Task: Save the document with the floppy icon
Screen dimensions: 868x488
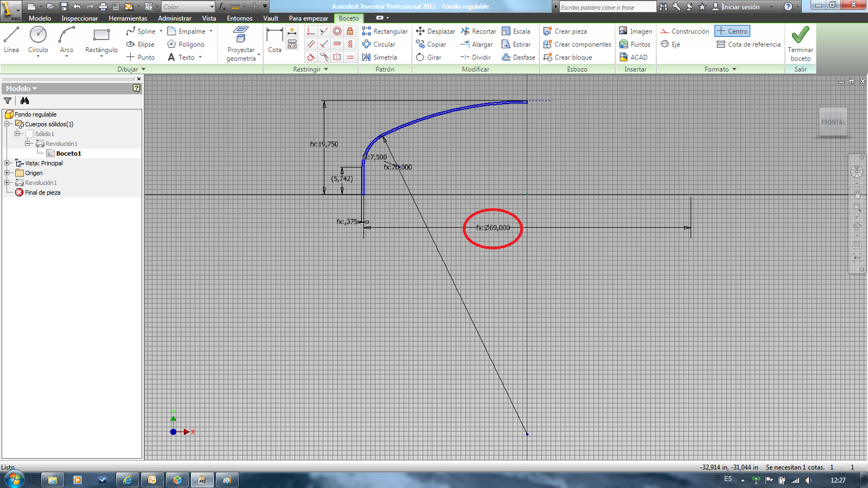Action: click(63, 7)
